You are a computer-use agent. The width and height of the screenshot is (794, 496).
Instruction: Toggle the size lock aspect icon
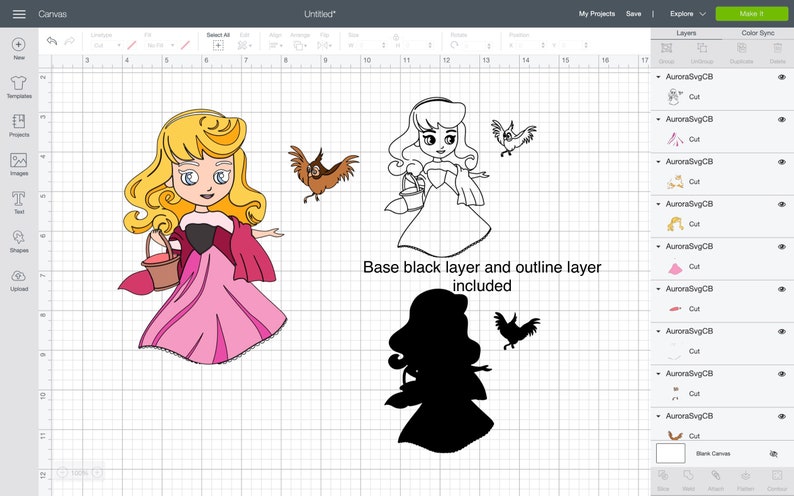tap(396, 37)
